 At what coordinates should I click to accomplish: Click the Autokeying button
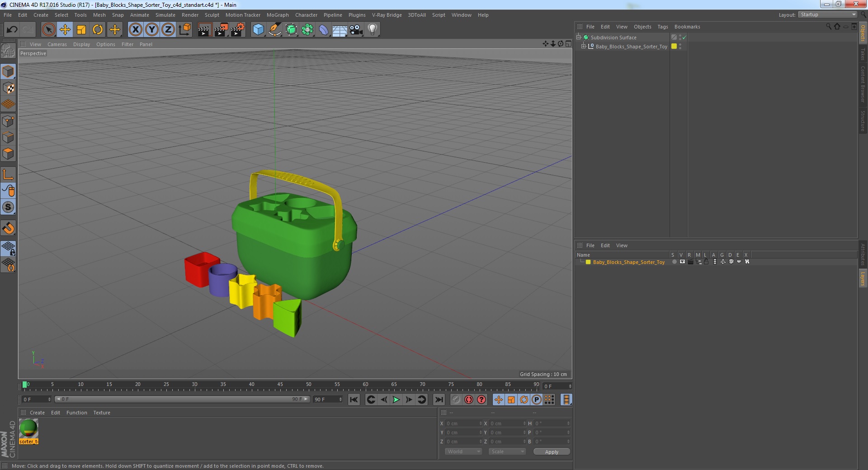[469, 399]
